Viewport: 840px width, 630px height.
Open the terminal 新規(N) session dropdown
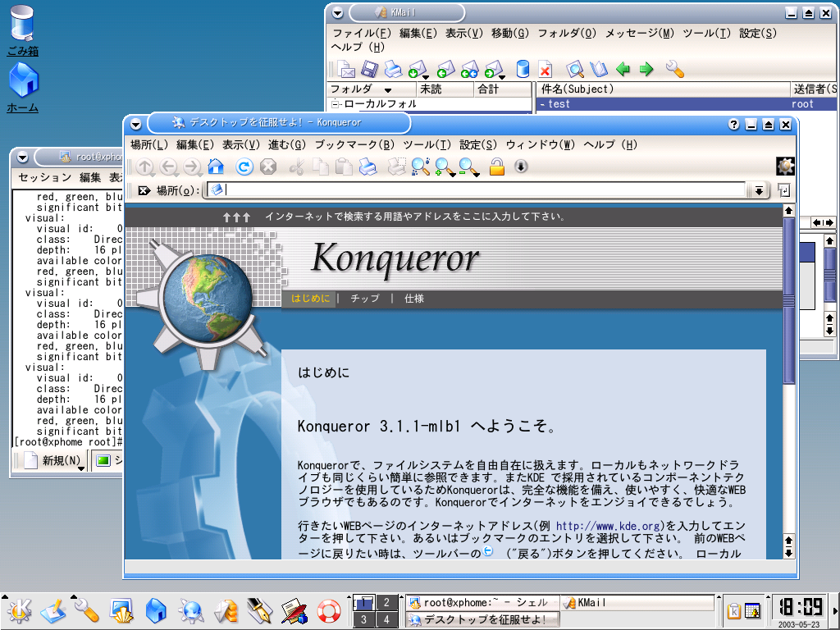click(x=81, y=468)
